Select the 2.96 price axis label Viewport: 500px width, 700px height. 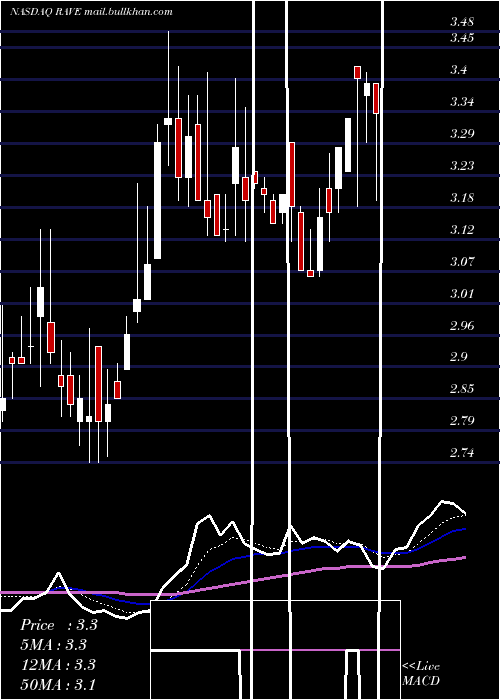(x=462, y=325)
